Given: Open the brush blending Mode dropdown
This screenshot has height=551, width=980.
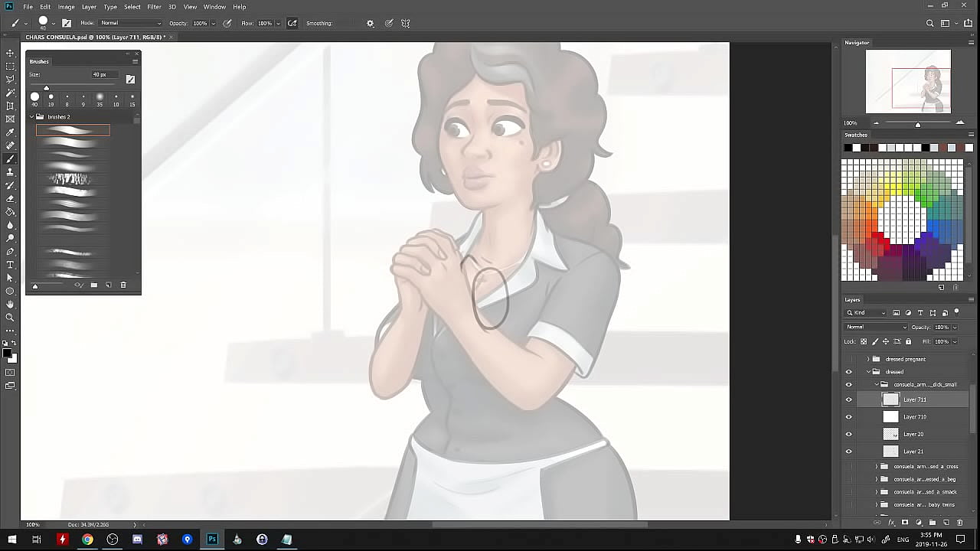Looking at the screenshot, I should 130,23.
